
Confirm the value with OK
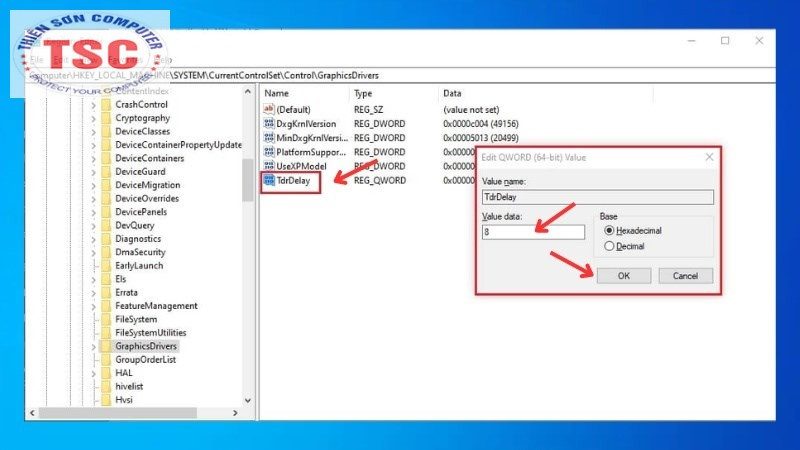click(623, 276)
